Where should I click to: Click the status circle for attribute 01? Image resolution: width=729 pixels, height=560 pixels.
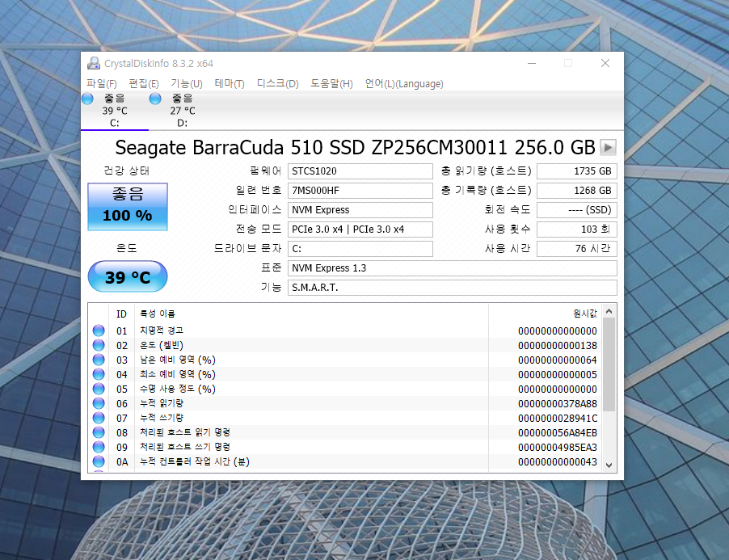[x=99, y=331]
